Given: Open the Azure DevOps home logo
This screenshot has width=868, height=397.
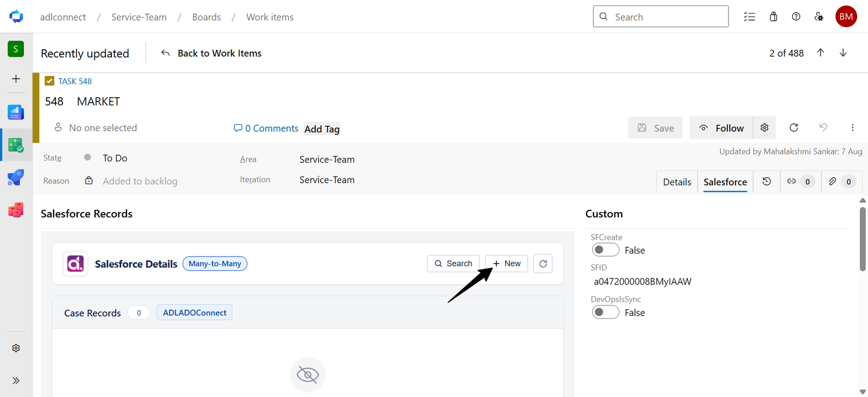Looking at the screenshot, I should 16,17.
